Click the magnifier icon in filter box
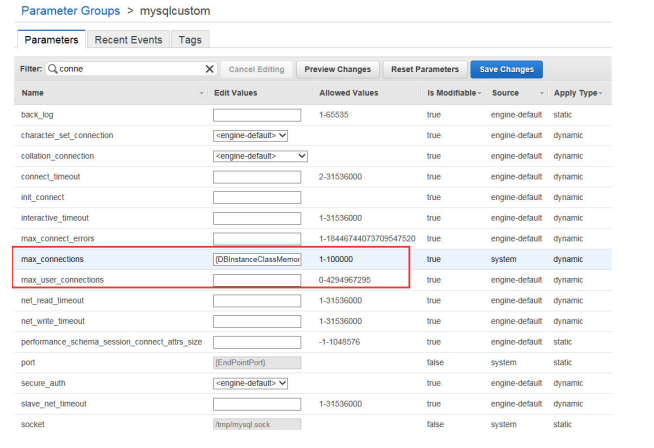The width and height of the screenshot is (654, 448). [52, 69]
